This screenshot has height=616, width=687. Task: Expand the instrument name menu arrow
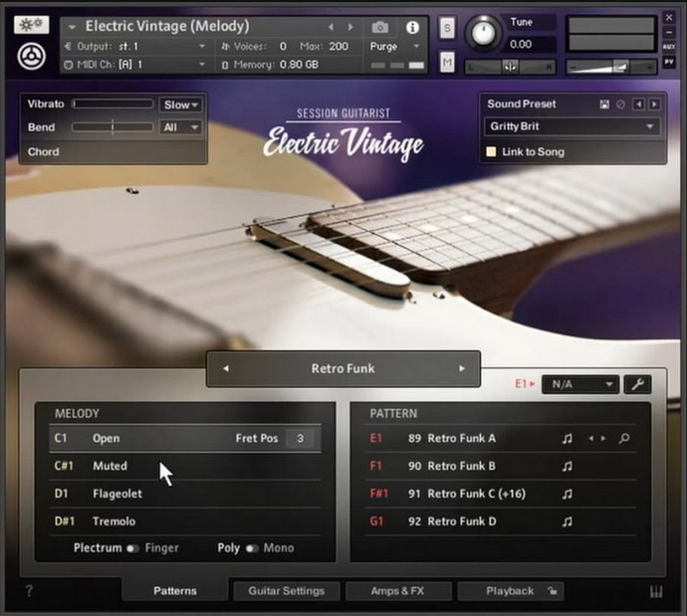tap(72, 28)
